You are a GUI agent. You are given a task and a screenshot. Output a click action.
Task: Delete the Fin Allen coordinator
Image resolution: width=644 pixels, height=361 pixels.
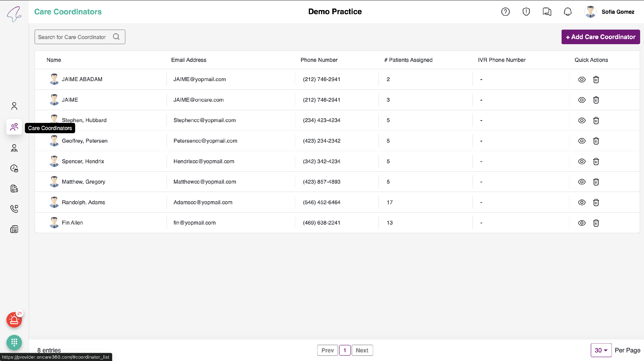(596, 223)
